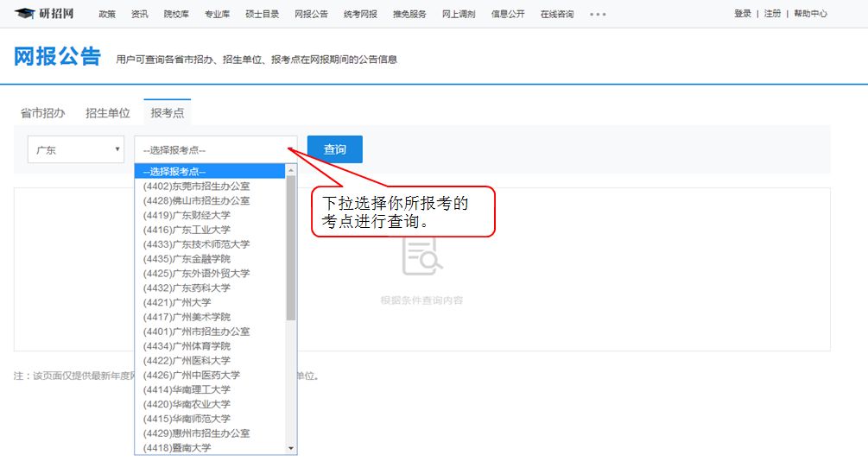
Task: Open 帮助中心 link
Action: pyautogui.click(x=810, y=13)
